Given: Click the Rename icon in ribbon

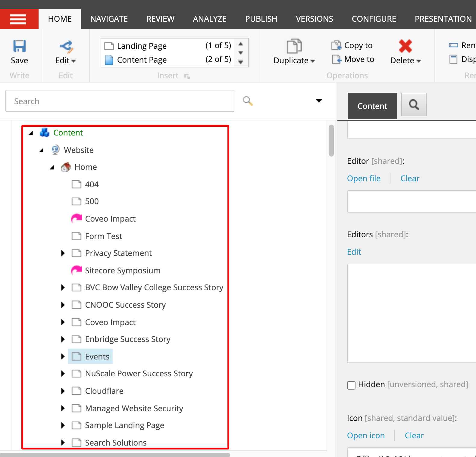Looking at the screenshot, I should click(453, 45).
